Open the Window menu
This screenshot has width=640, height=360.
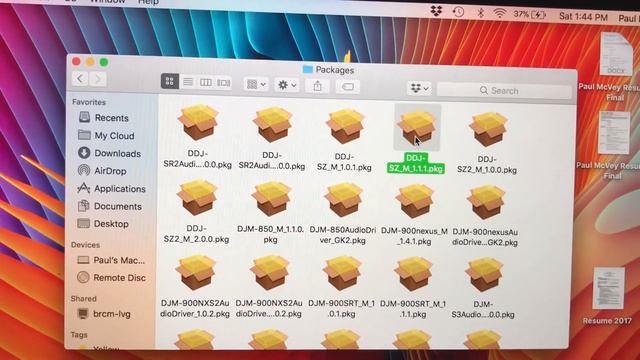pyautogui.click(x=108, y=2)
